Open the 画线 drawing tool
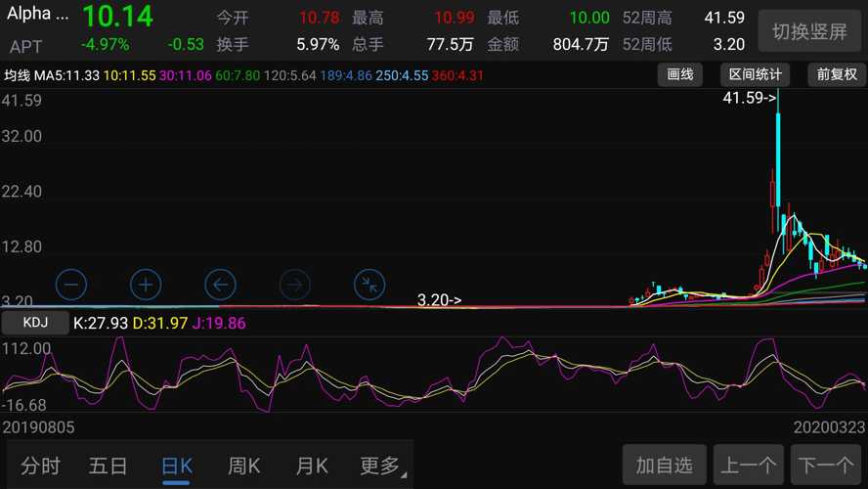This screenshot has width=868, height=489. (x=680, y=75)
